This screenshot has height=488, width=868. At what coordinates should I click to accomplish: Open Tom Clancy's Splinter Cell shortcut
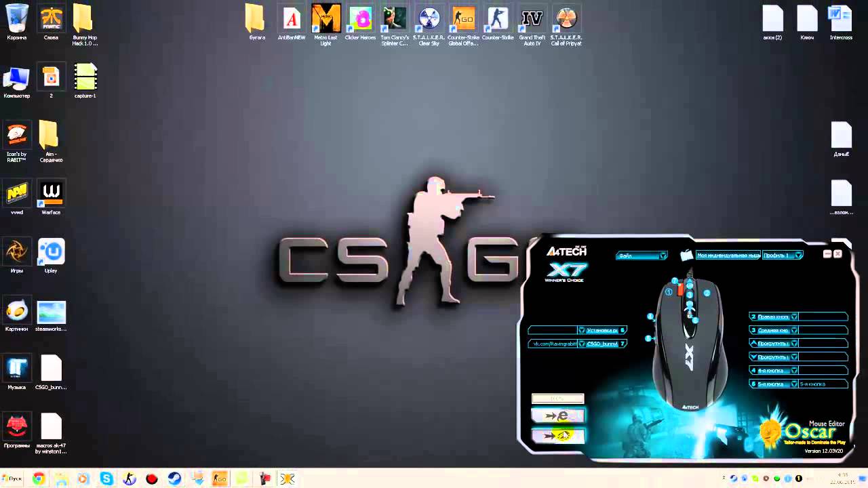[395, 25]
